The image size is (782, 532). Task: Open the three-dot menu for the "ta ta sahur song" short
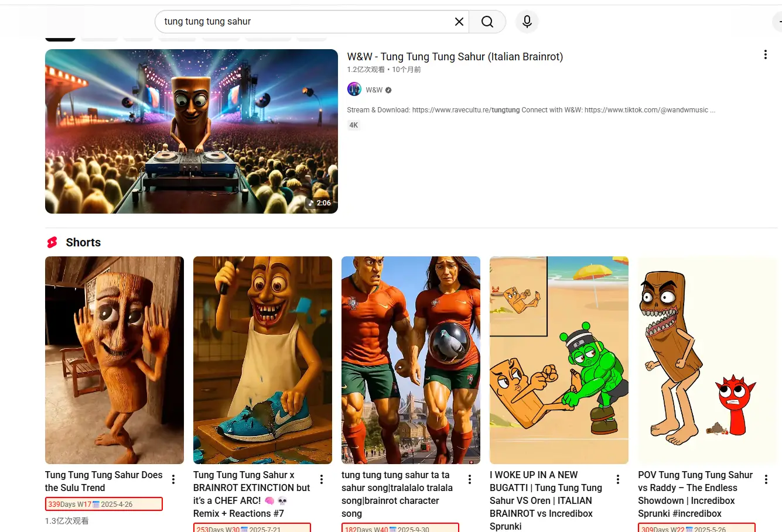click(x=470, y=479)
